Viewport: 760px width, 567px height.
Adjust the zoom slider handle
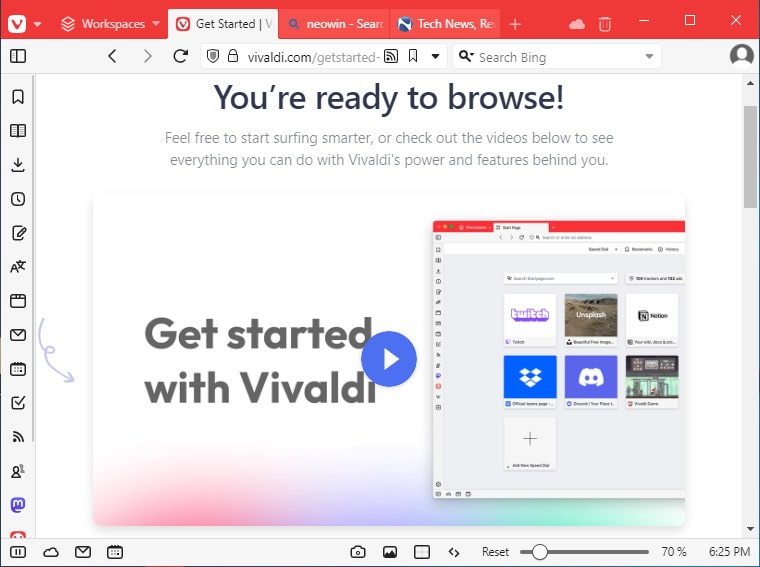(x=539, y=552)
